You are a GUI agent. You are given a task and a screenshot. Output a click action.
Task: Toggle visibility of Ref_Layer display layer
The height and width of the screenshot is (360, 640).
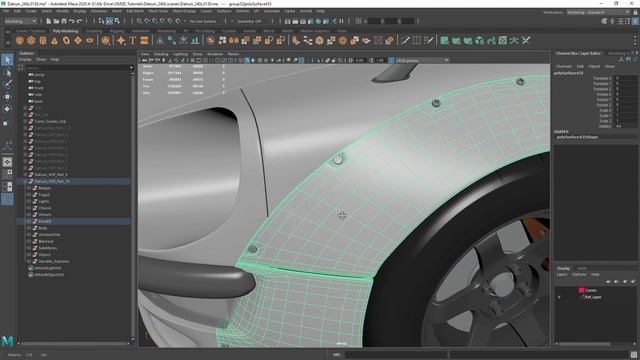click(x=559, y=297)
